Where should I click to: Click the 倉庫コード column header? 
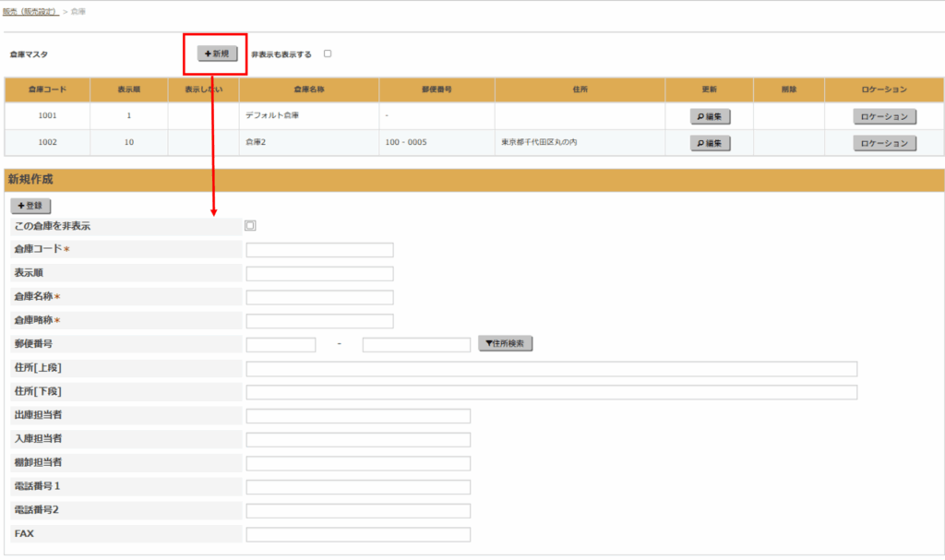46,89
